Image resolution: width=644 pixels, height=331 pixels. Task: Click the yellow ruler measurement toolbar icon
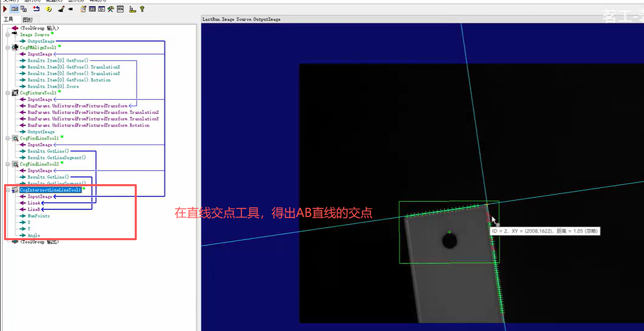(133, 9)
